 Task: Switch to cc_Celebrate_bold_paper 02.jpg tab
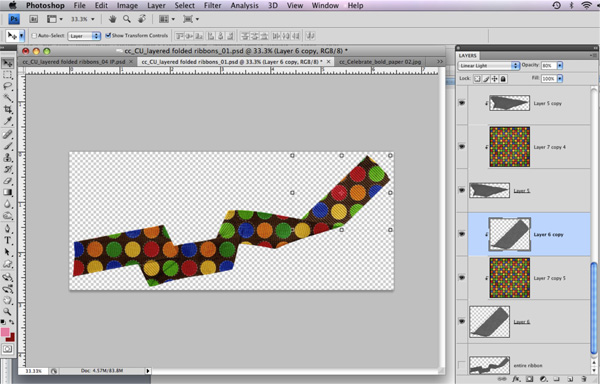click(x=380, y=62)
